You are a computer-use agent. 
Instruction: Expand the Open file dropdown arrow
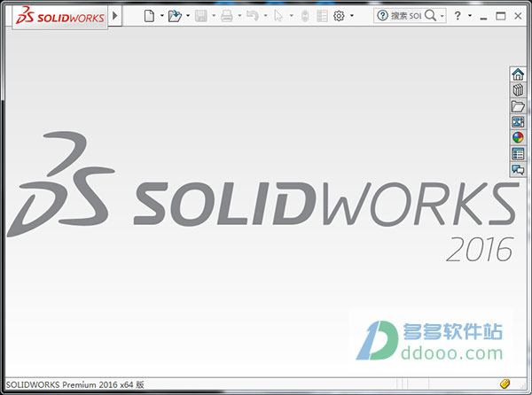point(188,16)
